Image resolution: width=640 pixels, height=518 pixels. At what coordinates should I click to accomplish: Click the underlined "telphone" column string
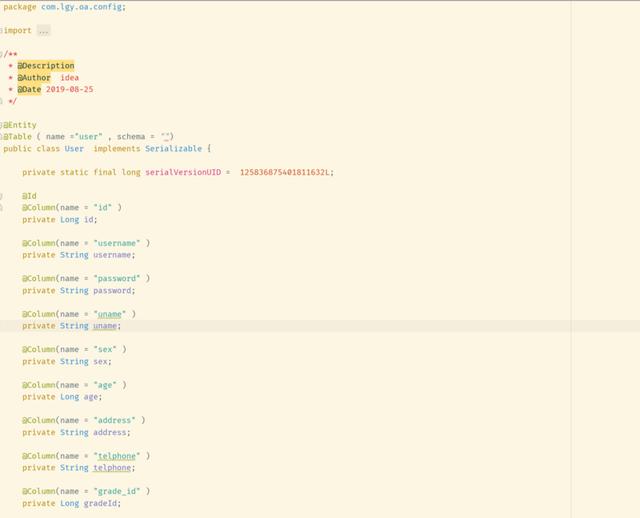(x=117, y=456)
